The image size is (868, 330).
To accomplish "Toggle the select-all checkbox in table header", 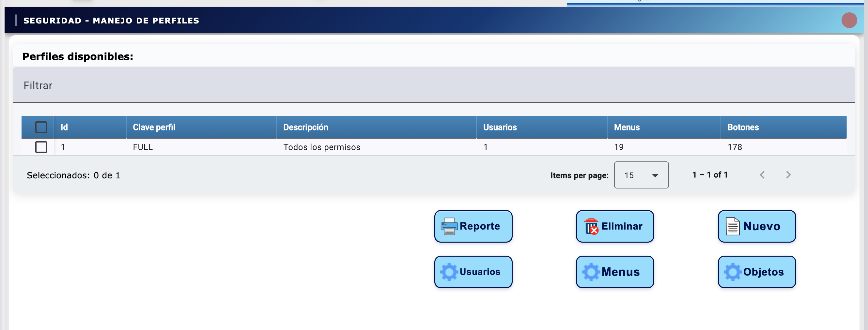I will tap(41, 127).
